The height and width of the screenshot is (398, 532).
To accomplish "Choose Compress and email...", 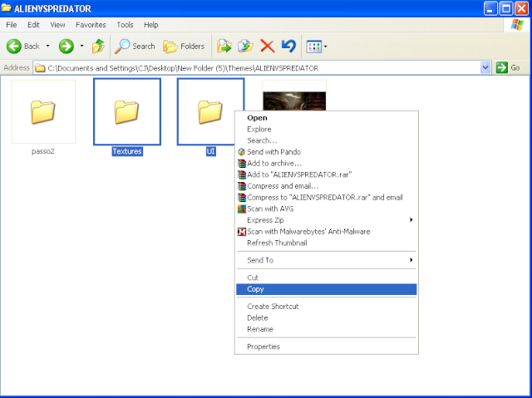I will point(327,186).
